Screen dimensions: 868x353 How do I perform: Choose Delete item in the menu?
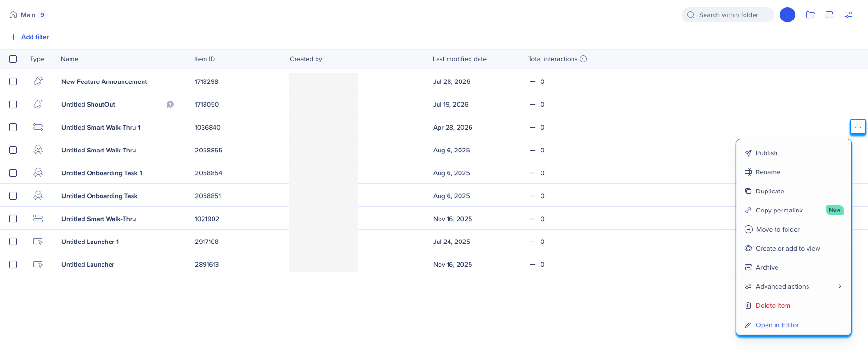[794, 305]
